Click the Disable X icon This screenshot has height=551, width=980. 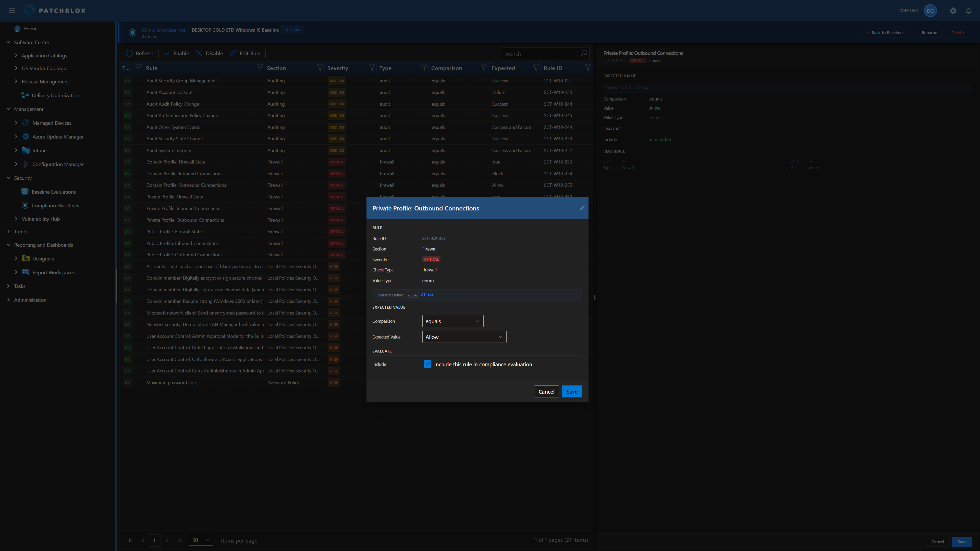pos(199,53)
